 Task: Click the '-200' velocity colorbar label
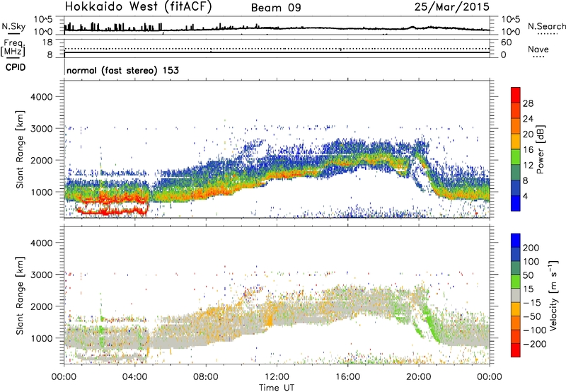coord(535,344)
